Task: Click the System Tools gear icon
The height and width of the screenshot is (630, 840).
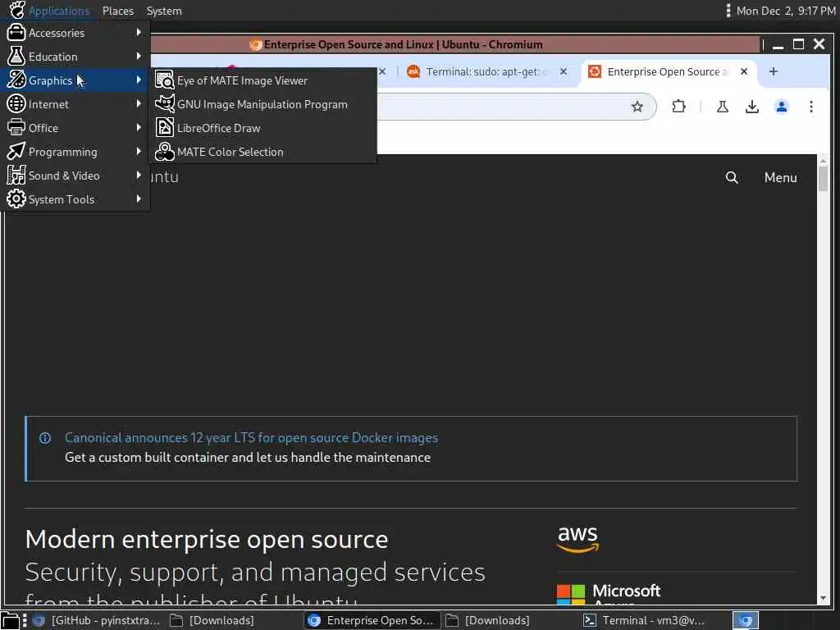Action: (16, 199)
